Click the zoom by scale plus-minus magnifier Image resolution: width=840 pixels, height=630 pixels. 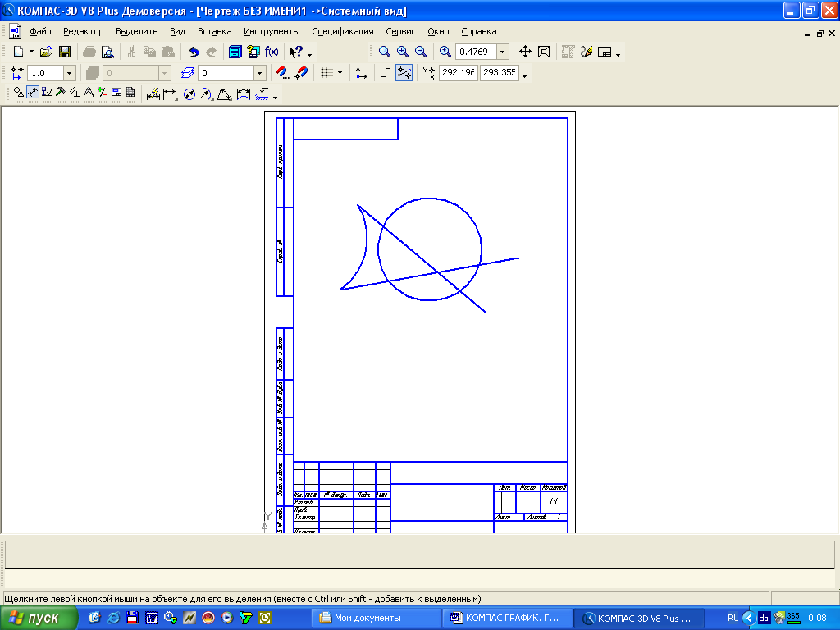(445, 52)
